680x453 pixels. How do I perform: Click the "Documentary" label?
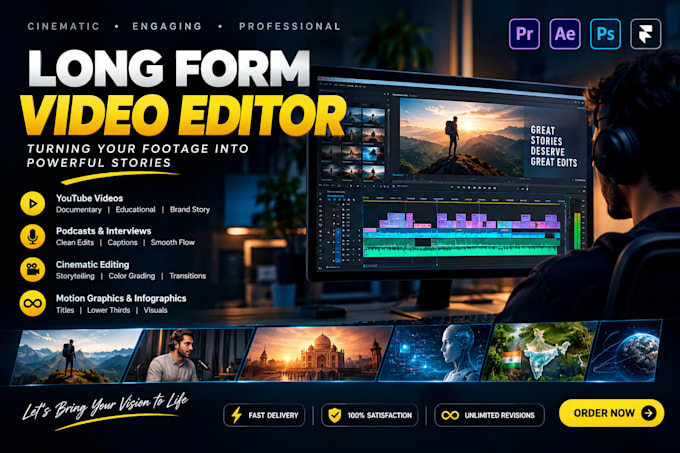(x=78, y=210)
